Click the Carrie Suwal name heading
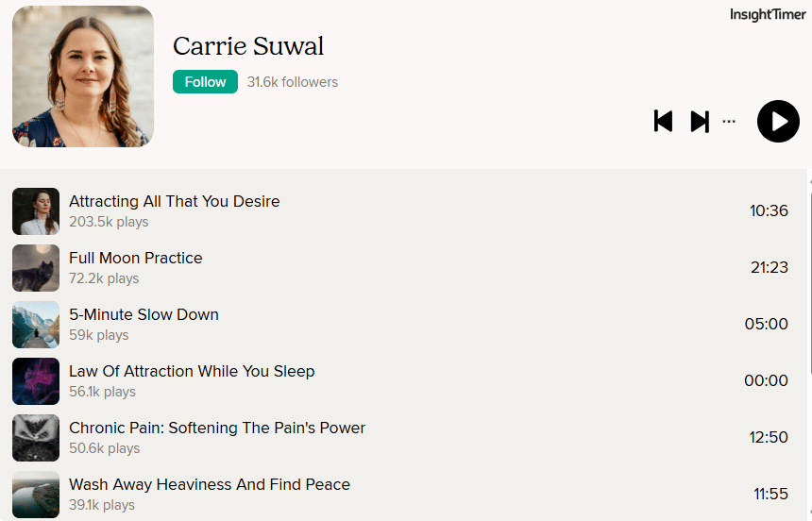 click(x=248, y=46)
